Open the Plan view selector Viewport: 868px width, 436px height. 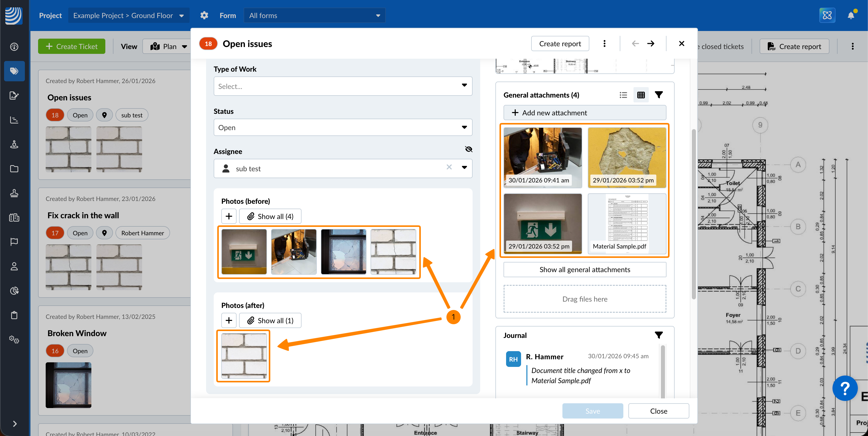(169, 46)
